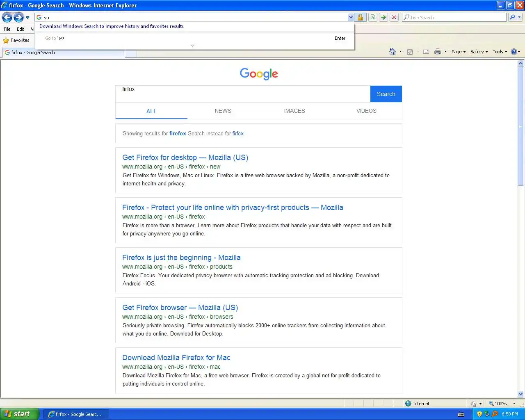The width and height of the screenshot is (525, 420).
Task: Search instead for 'firfox' link
Action: (x=238, y=133)
